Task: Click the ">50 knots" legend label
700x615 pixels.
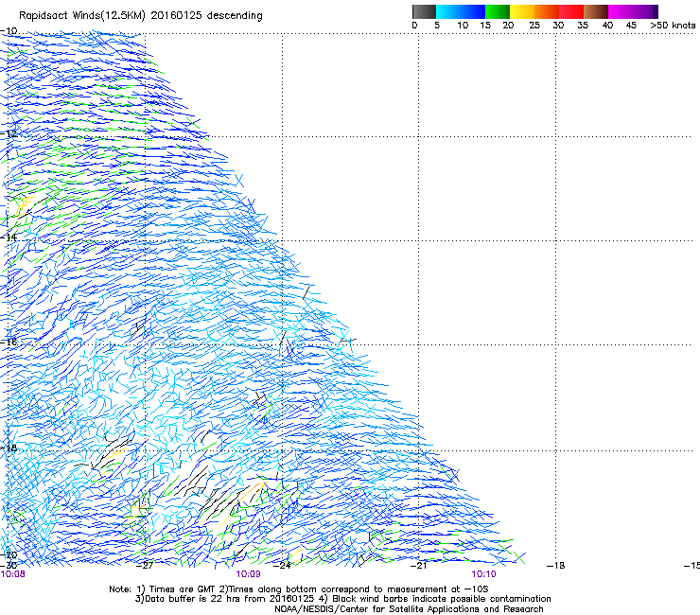Action: click(x=673, y=26)
